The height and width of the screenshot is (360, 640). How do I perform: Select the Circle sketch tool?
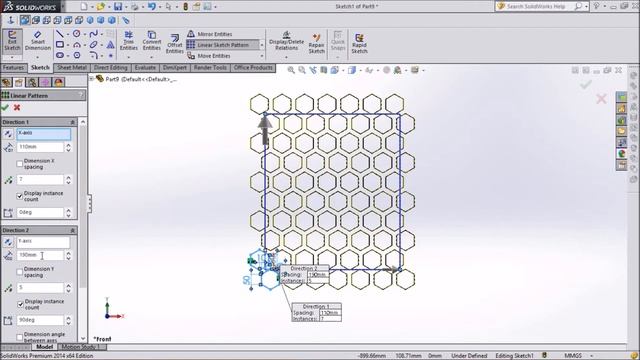tap(76, 34)
